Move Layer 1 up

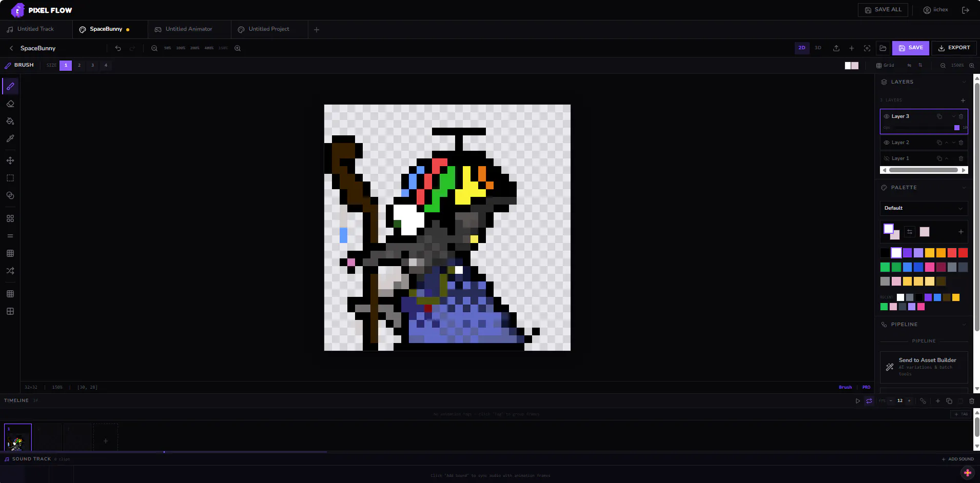tap(947, 158)
